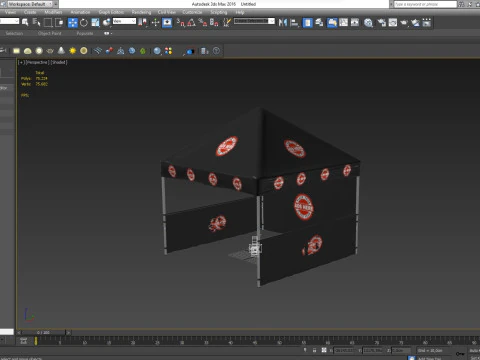Viewport: 480px width, 360px height.
Task: Open Autodesk A360 gallery icon
Action: (x=427, y=22)
